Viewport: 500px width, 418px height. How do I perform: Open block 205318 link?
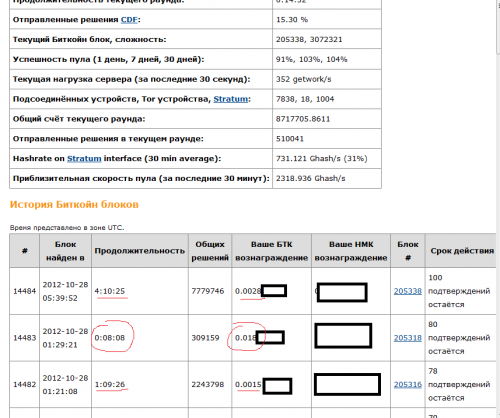408,338
